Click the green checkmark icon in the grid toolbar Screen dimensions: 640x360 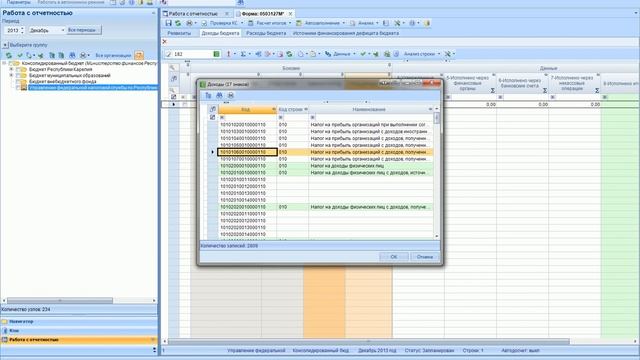point(363,54)
